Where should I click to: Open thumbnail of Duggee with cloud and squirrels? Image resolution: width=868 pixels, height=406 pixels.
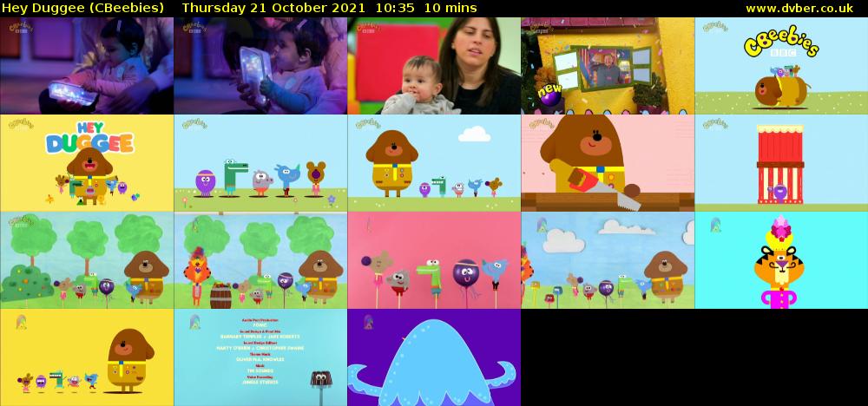point(434,163)
